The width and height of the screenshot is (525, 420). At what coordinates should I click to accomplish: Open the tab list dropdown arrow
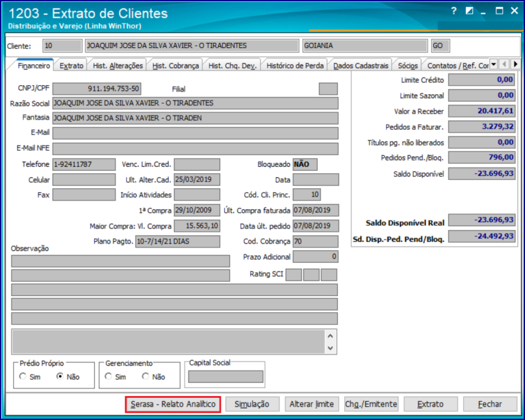coord(494,64)
